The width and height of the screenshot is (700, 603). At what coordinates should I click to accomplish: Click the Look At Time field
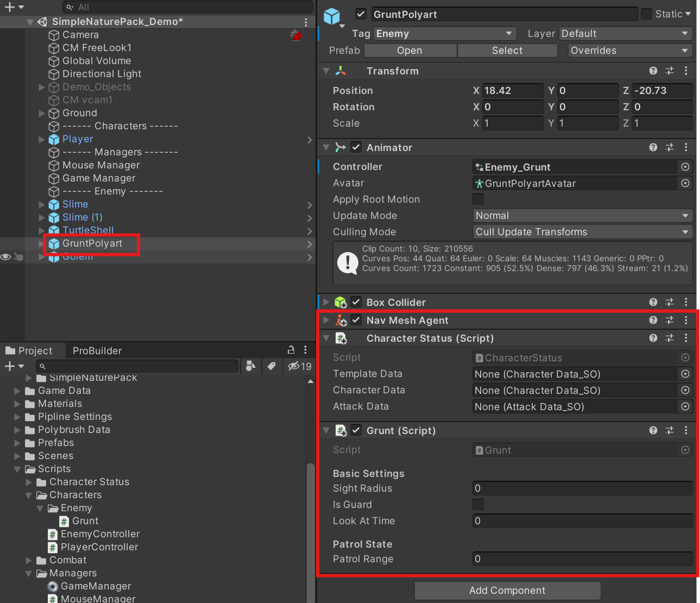tap(583, 521)
